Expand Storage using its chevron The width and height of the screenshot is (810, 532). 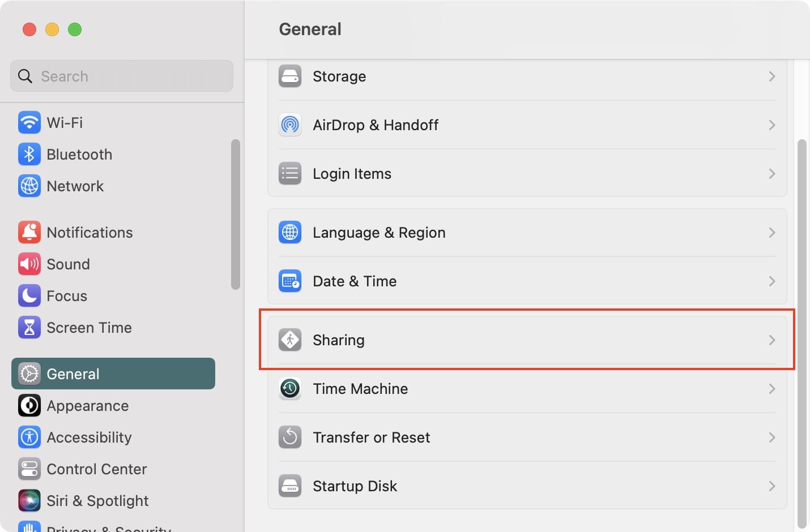[x=771, y=76]
